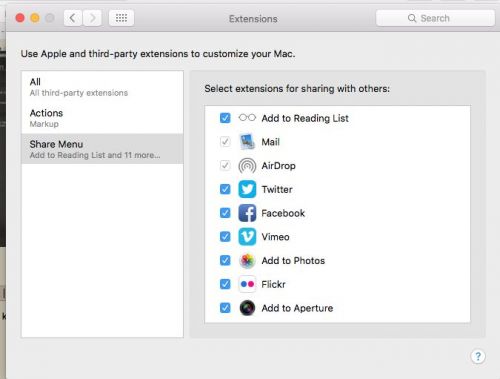The width and height of the screenshot is (500, 379).
Task: Click the AirDrop label text
Action: click(x=279, y=166)
